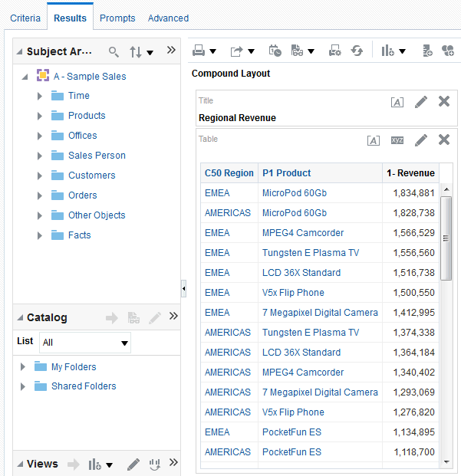Viewport: 461px width, 476px height.
Task: Toggle the left pane splitter handle
Action: point(183,288)
